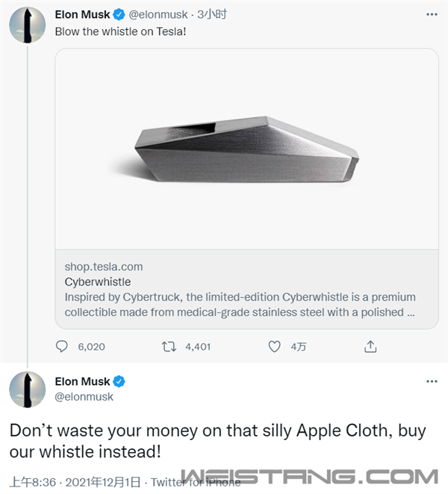
Task: Open the shop.tesla.com link
Action: [103, 266]
